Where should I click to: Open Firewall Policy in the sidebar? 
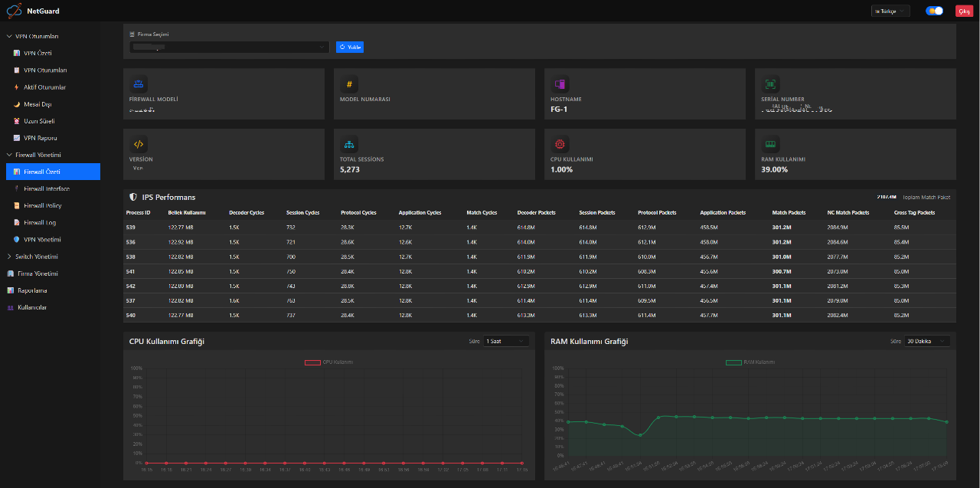43,206
